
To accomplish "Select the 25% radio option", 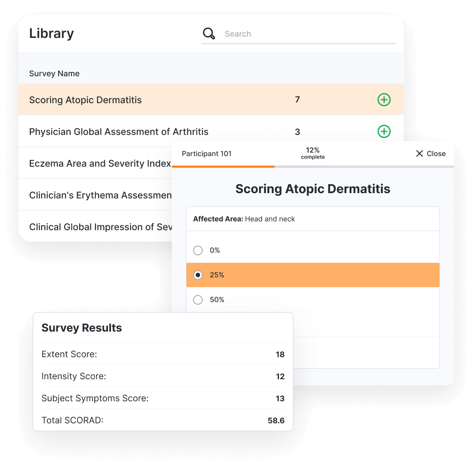I will 198,275.
